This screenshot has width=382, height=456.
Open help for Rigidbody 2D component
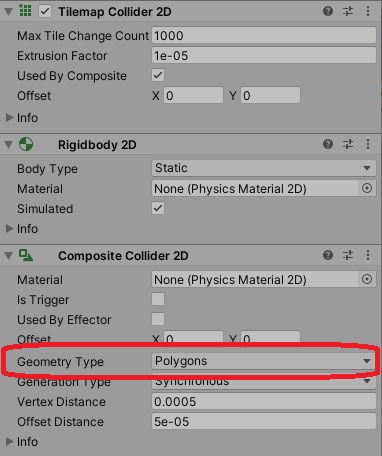(x=328, y=144)
